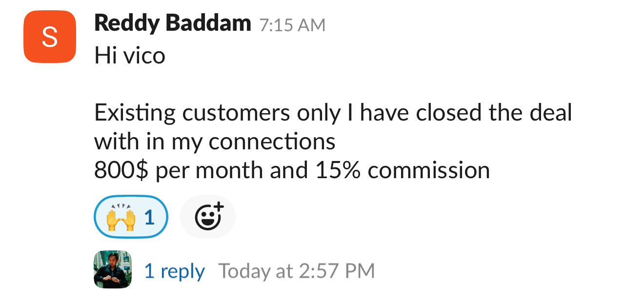Click the Hi vico greeting text
The image size is (644, 307).
point(130,56)
